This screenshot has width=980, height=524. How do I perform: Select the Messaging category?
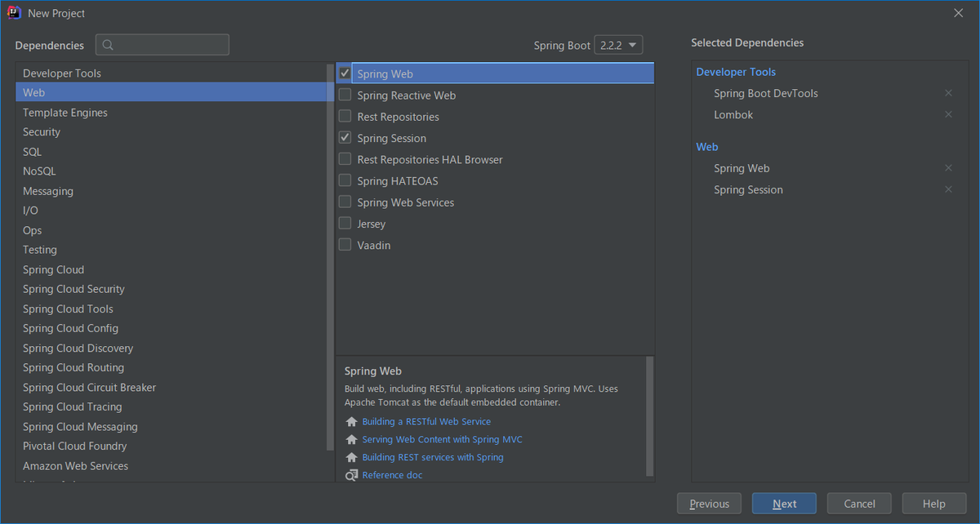[x=171, y=191]
